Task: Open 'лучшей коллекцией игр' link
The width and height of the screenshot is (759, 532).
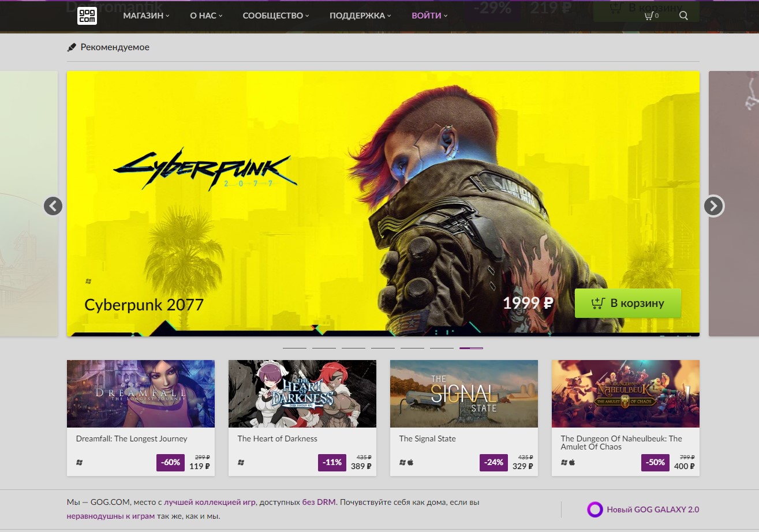Action: 210,502
